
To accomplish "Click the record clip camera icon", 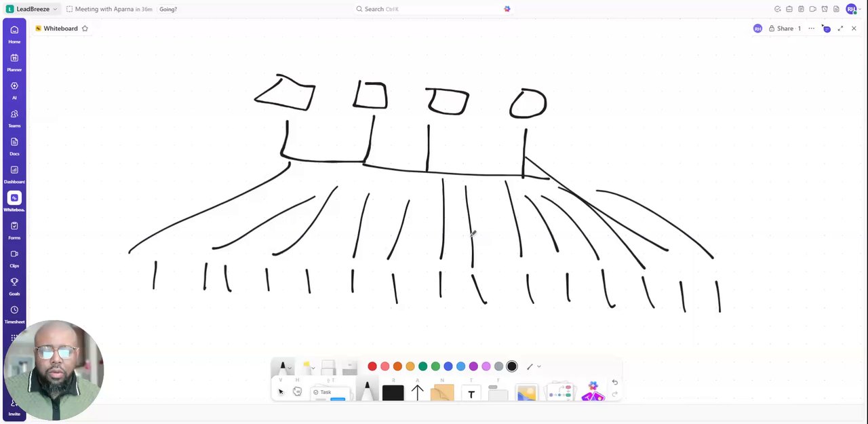I will (x=812, y=9).
